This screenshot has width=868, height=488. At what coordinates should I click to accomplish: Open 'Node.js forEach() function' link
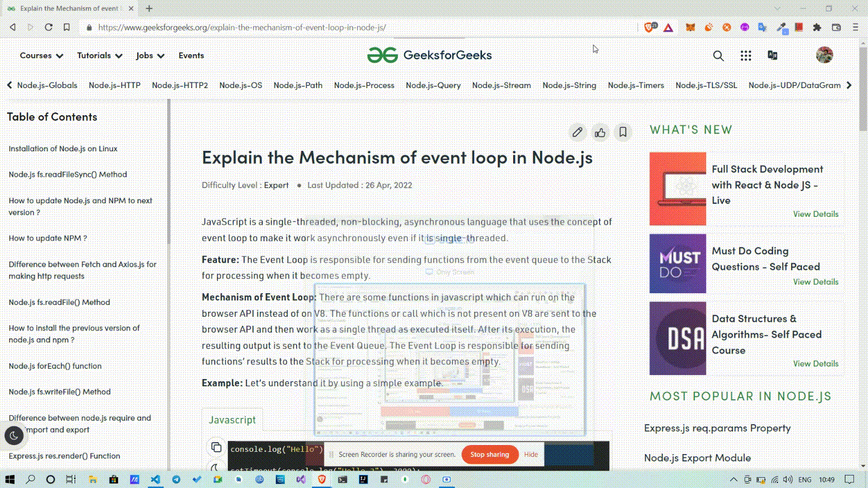55,366
